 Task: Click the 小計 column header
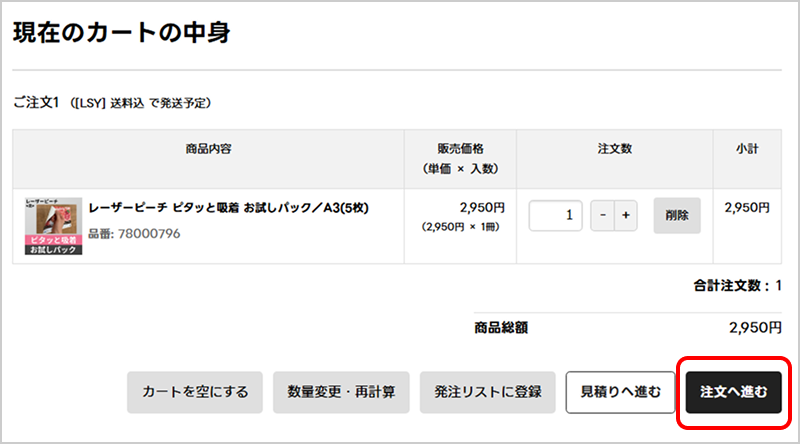[x=747, y=148]
